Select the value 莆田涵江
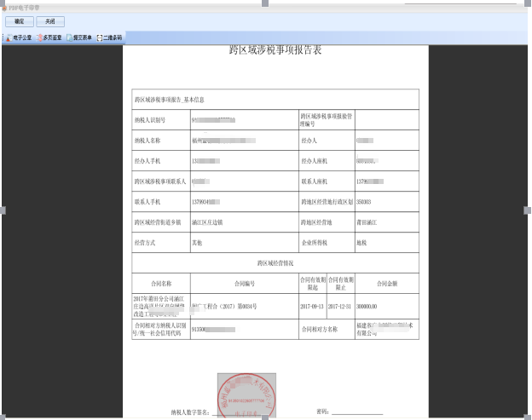Image resolution: width=532 pixels, height=420 pixels. coord(367,222)
